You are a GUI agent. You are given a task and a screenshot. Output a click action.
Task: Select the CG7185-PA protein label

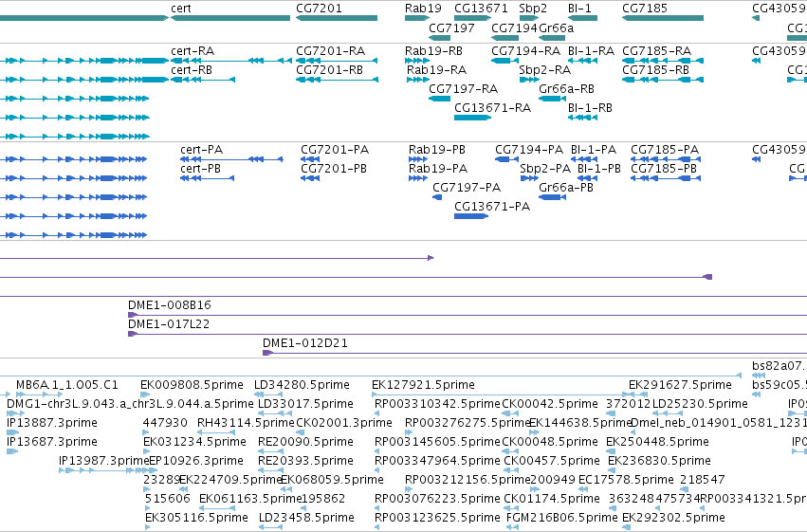click(x=665, y=150)
